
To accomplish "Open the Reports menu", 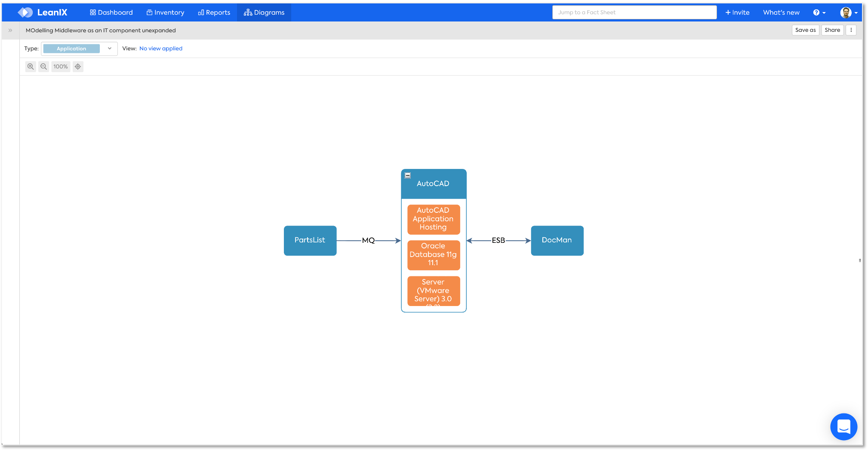I will tap(214, 12).
